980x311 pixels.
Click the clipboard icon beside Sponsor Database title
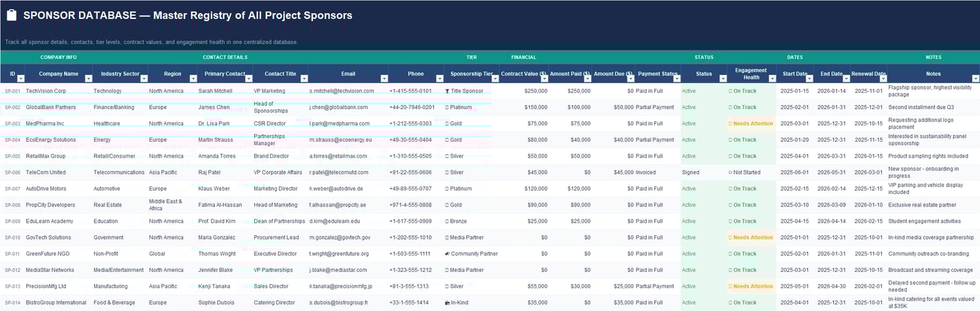11,15
